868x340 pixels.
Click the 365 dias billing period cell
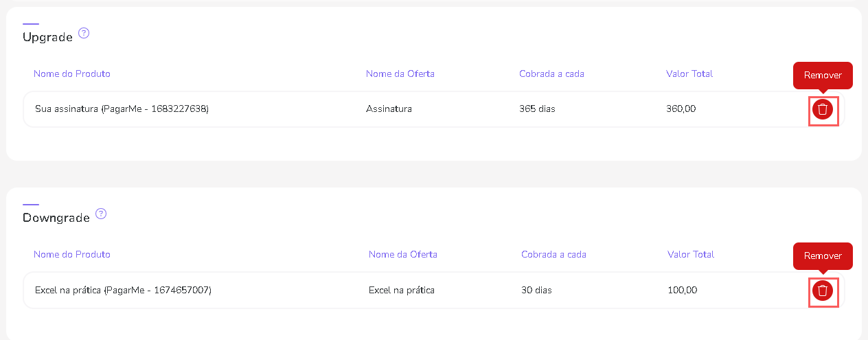[x=538, y=109]
